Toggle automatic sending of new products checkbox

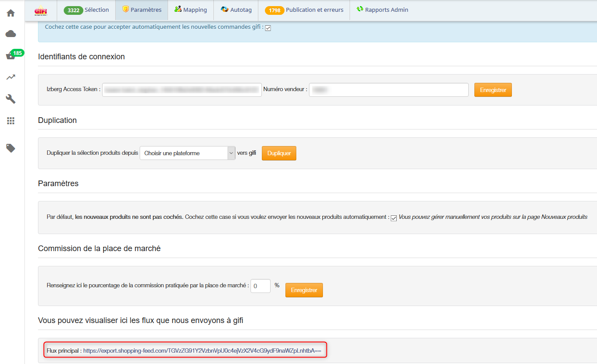click(394, 218)
